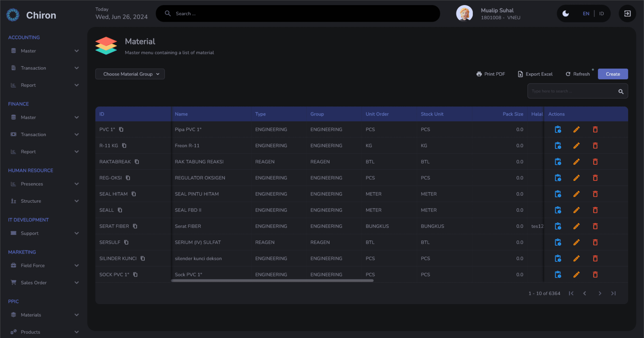This screenshot has width=644, height=338.
Task: Edit the Freon R-11 row with pencil icon
Action: [577, 146]
